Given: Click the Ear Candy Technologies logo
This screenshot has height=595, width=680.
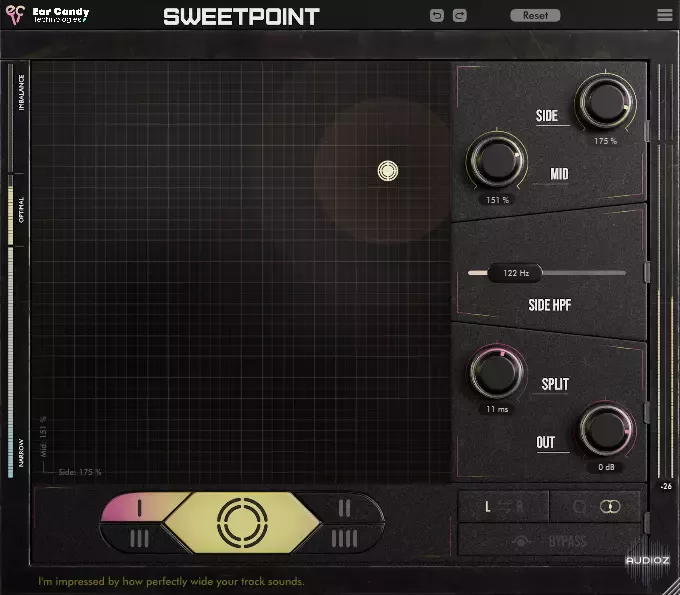Looking at the screenshot, I should (x=47, y=15).
